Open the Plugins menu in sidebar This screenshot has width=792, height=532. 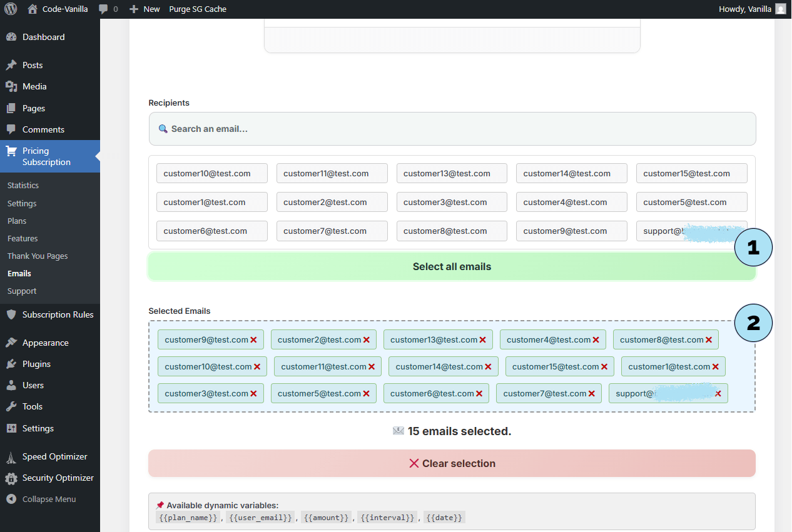[36, 364]
